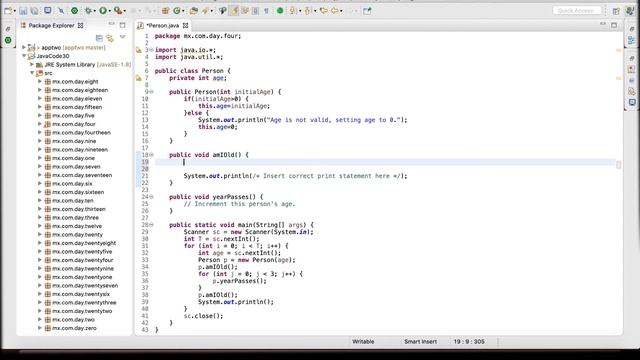Toggle Block Selection mode icon

[255, 11]
